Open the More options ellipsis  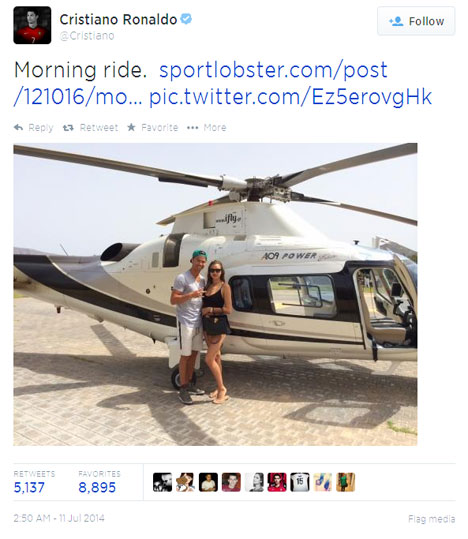click(x=193, y=128)
